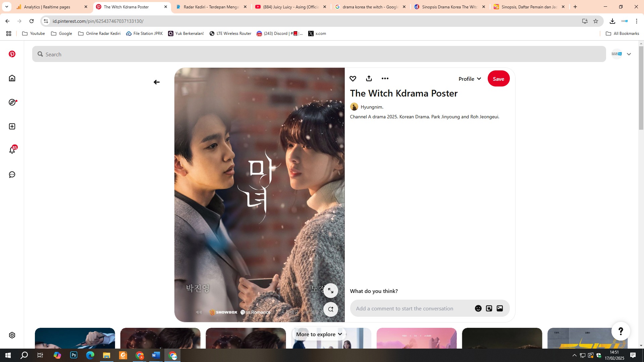Image resolution: width=644 pixels, height=362 pixels.
Task: Click the Chrome back navigation arrow
Action: (x=7, y=21)
